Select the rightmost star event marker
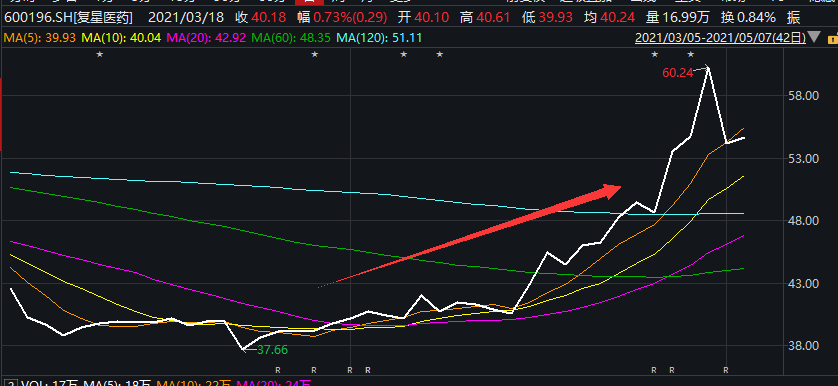Viewport: 838px width, 386px height. tap(690, 54)
